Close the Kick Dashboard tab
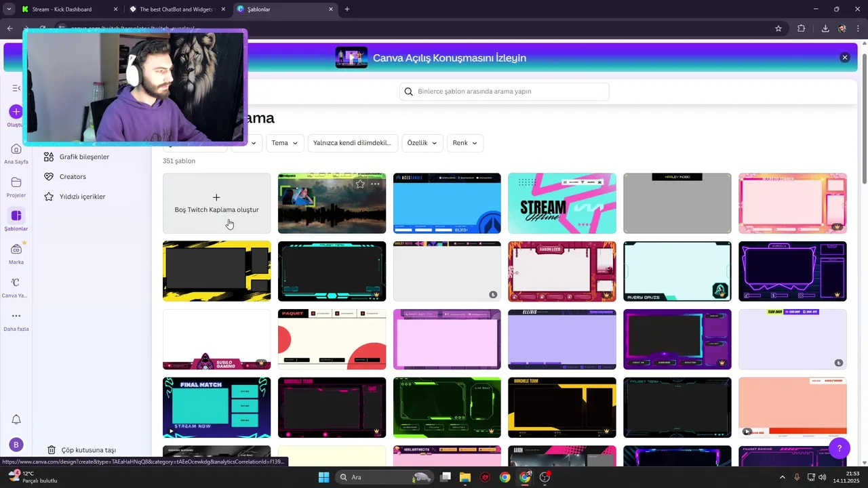 coord(115,9)
